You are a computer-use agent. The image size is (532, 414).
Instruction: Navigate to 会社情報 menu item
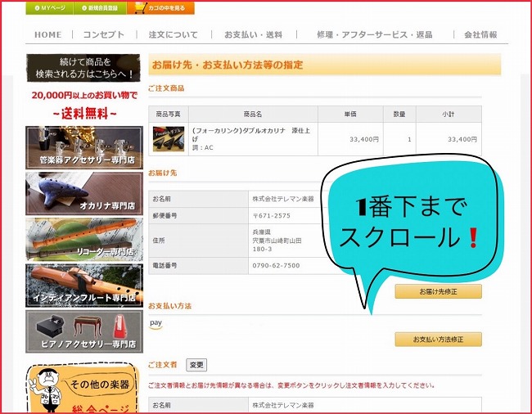click(x=480, y=34)
